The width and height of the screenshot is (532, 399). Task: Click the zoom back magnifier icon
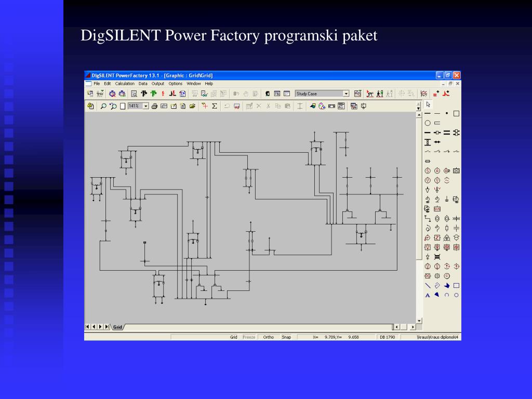pos(113,106)
